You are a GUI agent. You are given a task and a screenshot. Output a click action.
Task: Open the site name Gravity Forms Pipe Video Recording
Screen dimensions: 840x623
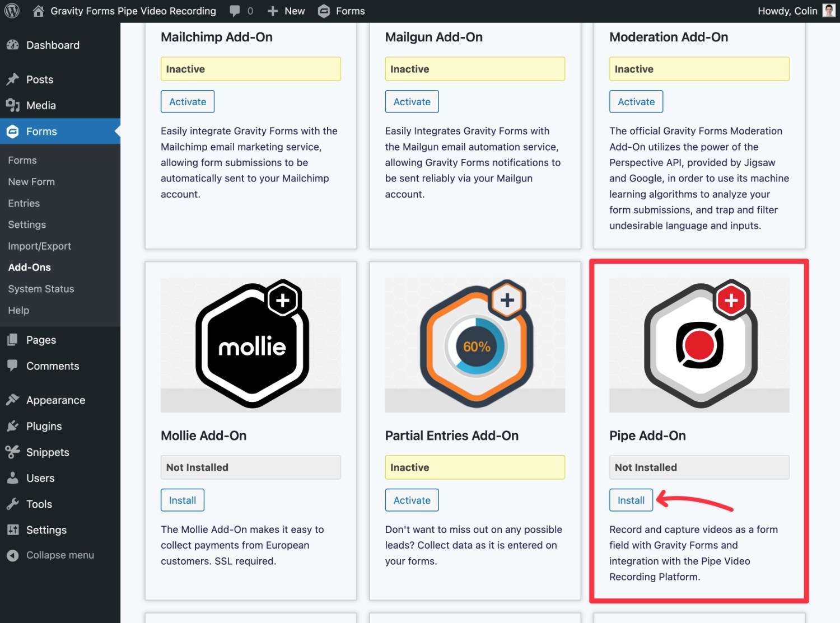133,11
